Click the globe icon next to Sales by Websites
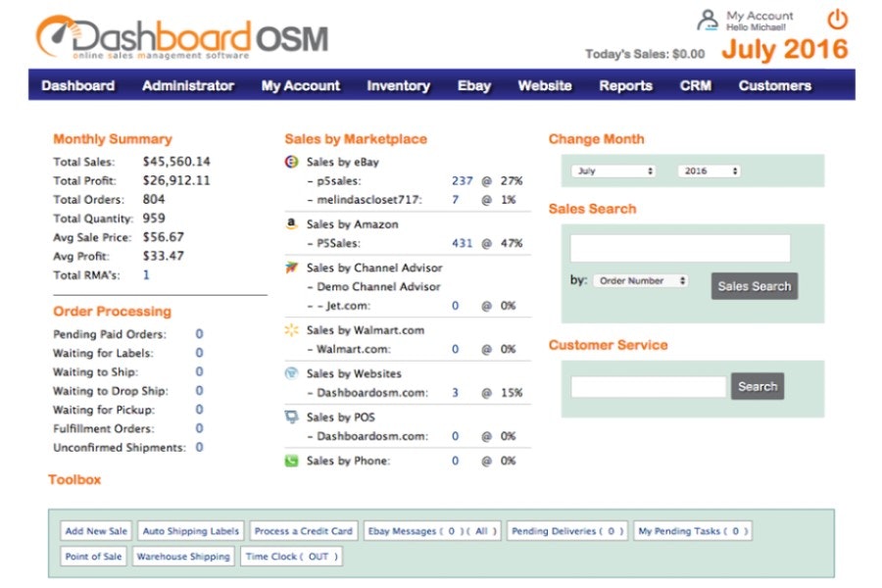 [291, 372]
